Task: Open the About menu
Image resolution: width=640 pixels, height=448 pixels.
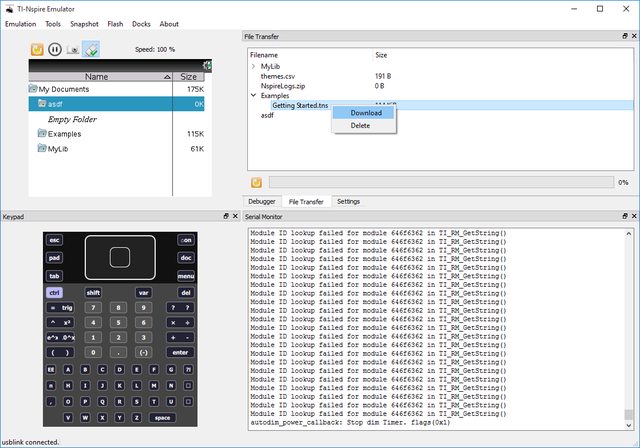Action: coord(169,24)
